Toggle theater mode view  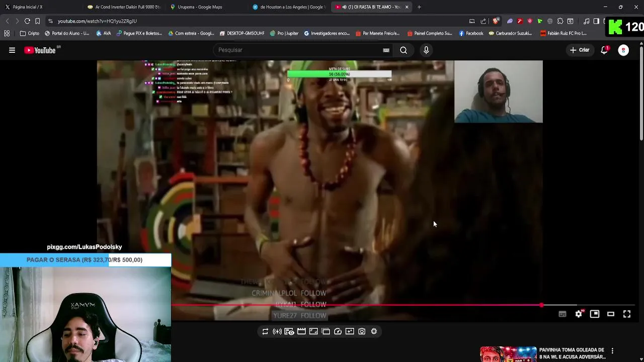click(x=611, y=314)
